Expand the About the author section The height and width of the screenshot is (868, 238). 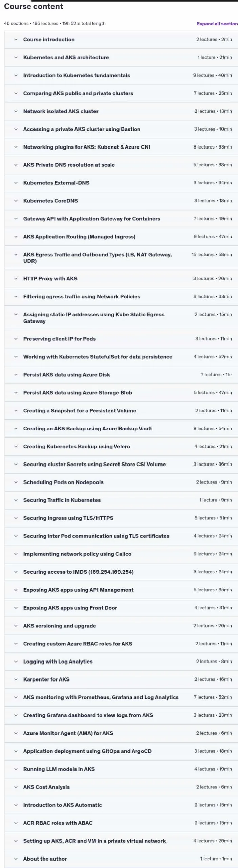121,859
